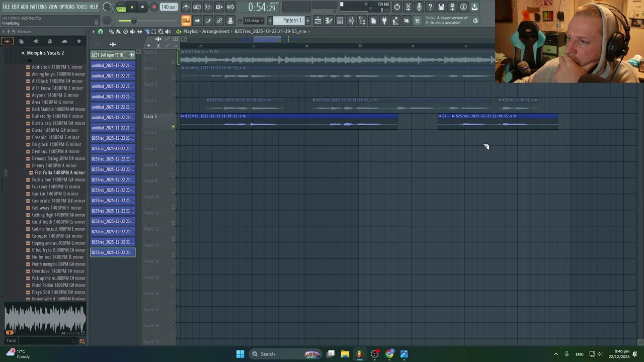Viewport: 644px width, 362px height.
Task: Toggle the metronome icon
Action: (x=186, y=7)
